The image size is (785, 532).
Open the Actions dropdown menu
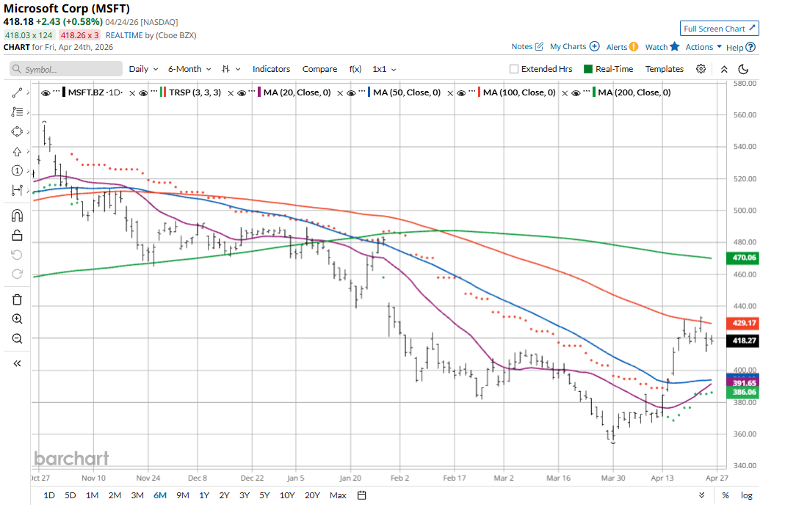click(703, 47)
